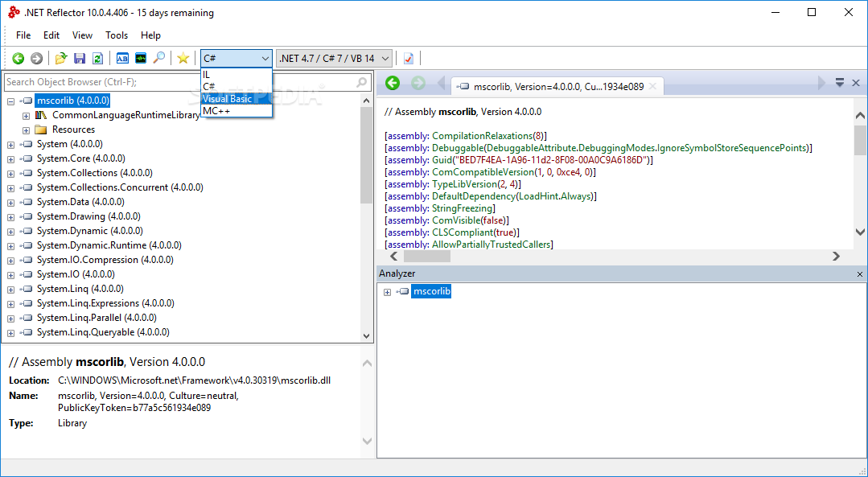Click the green waveform monitor toolbar icon
The image size is (868, 477).
coord(141,58)
